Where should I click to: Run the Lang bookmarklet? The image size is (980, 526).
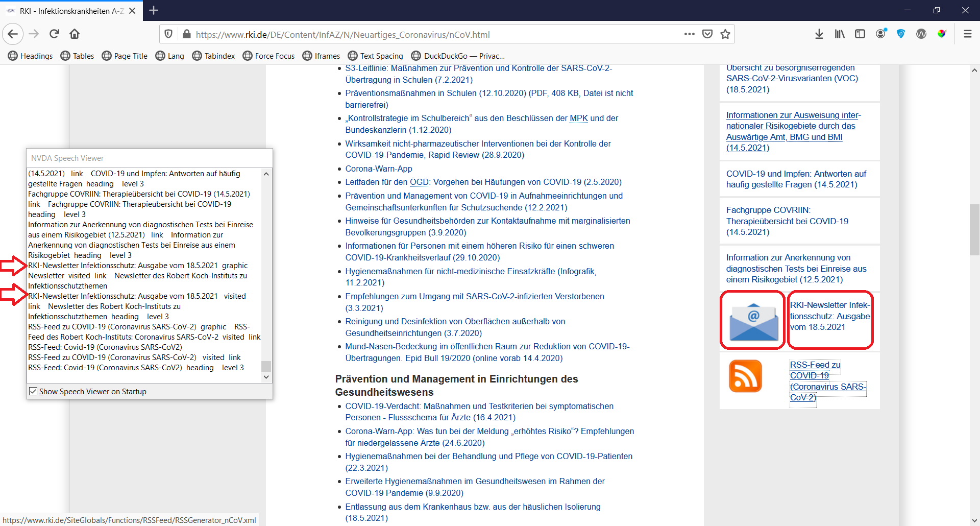(x=169, y=56)
